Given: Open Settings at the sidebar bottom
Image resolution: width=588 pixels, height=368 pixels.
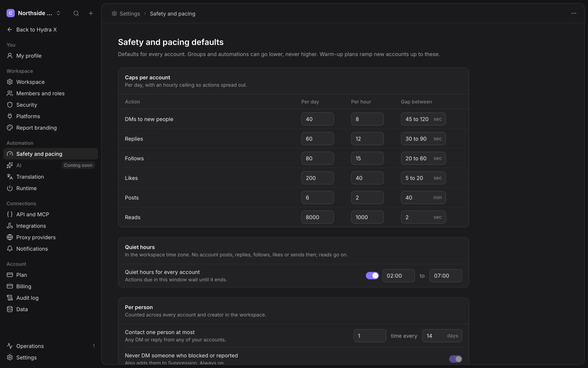Looking at the screenshot, I should (50, 357).
